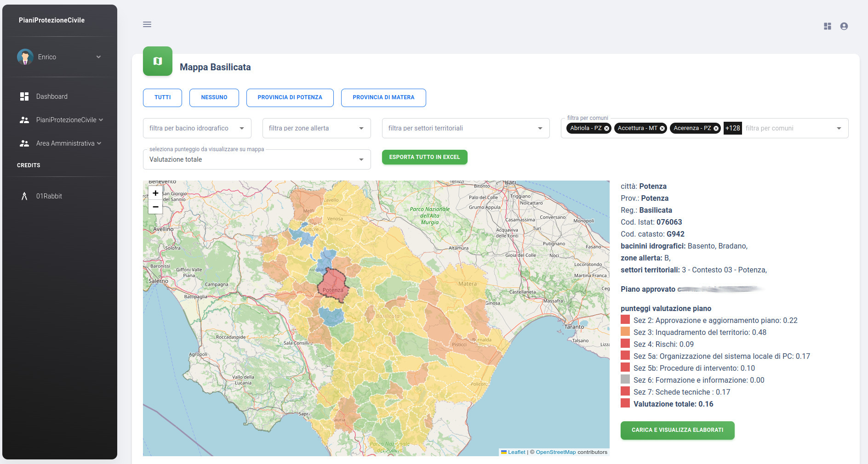The image size is (868, 464).
Task: Click the PianiProtezioneCivile app title
Action: pyautogui.click(x=51, y=20)
